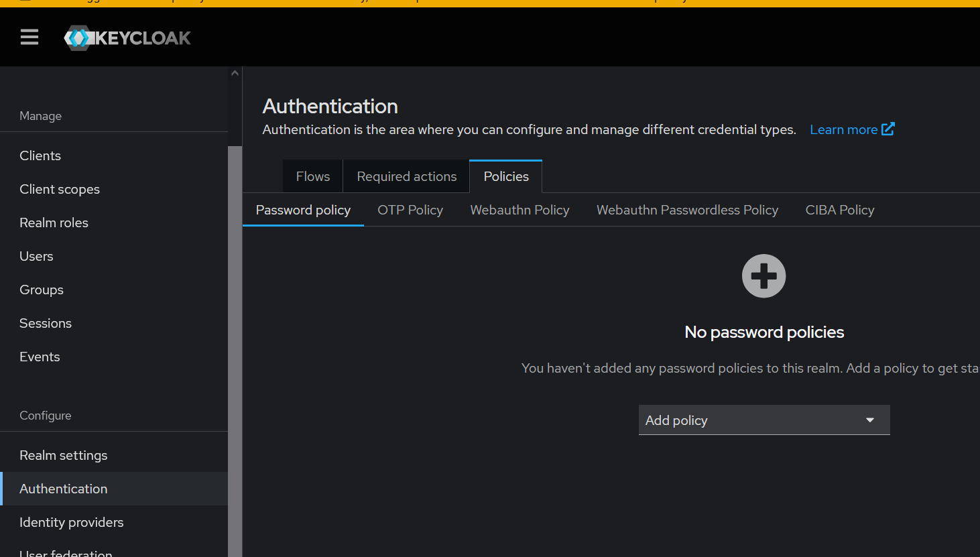Open Realm roles in sidebar

tap(114, 223)
